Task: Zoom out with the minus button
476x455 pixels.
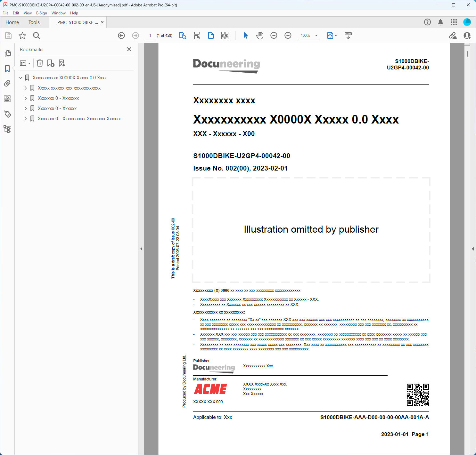Action: pyautogui.click(x=274, y=36)
